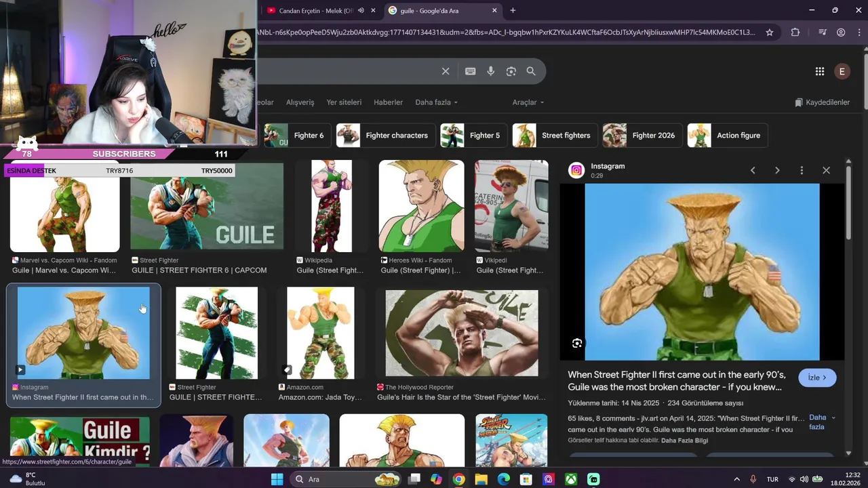
Task: Search inside image with Lens icon
Action: tap(577, 343)
